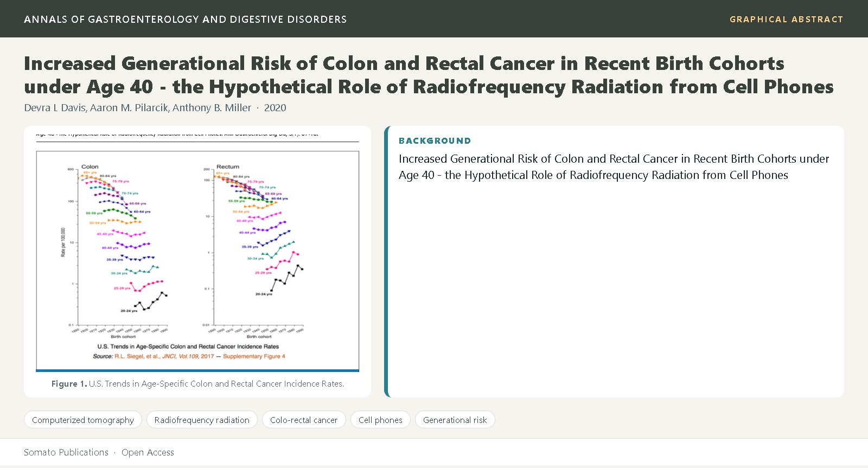The height and width of the screenshot is (468, 868).
Task: Choose the Cell phones keyword tag
Action: point(380,420)
